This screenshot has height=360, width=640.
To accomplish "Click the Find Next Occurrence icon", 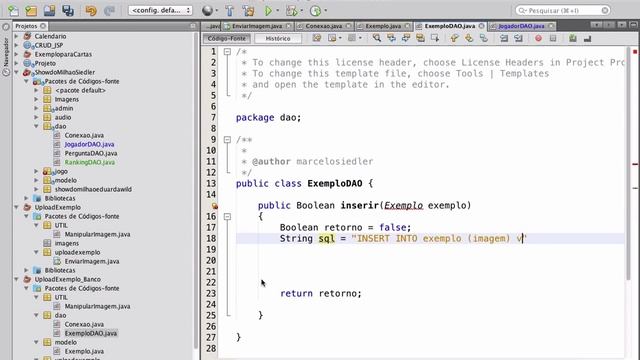I will point(406,38).
